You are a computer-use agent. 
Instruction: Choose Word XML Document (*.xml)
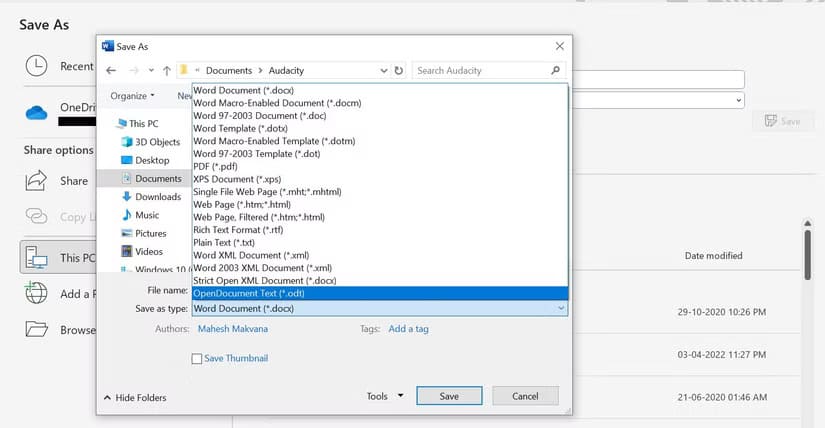pyautogui.click(x=380, y=255)
